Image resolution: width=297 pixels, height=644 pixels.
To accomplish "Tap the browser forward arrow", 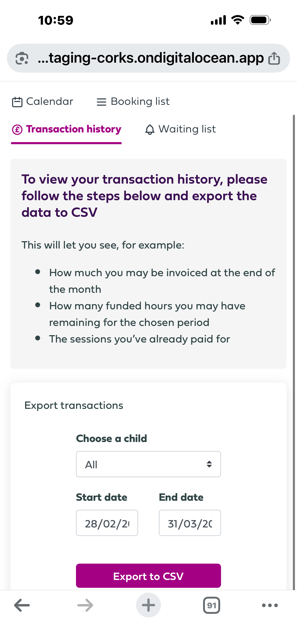I will pyautogui.click(x=85, y=605).
